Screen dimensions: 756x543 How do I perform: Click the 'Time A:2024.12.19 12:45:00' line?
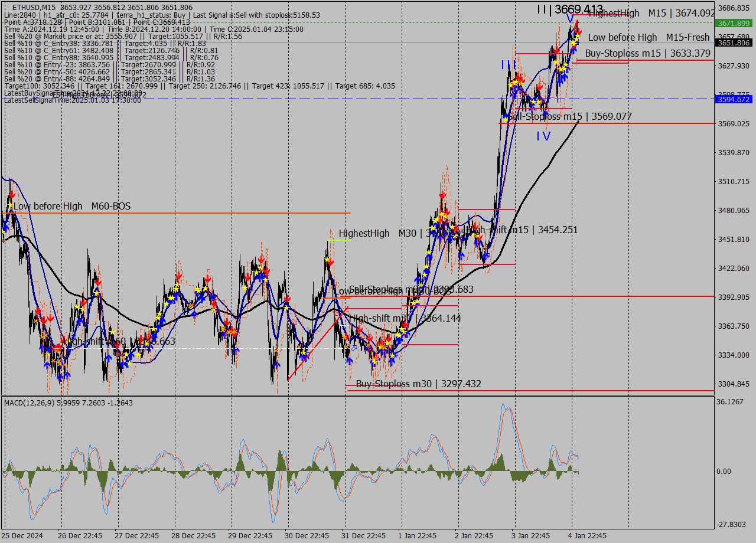pyautogui.click(x=154, y=29)
